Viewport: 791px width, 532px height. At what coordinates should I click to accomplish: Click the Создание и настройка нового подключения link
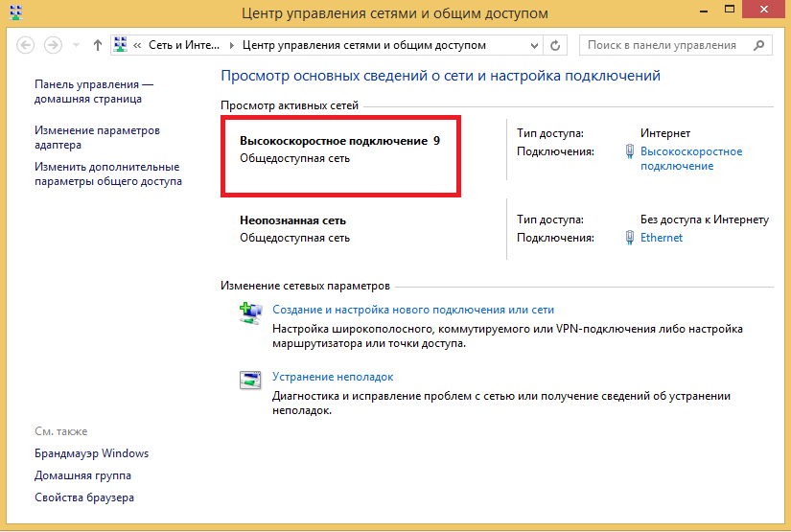point(413,310)
